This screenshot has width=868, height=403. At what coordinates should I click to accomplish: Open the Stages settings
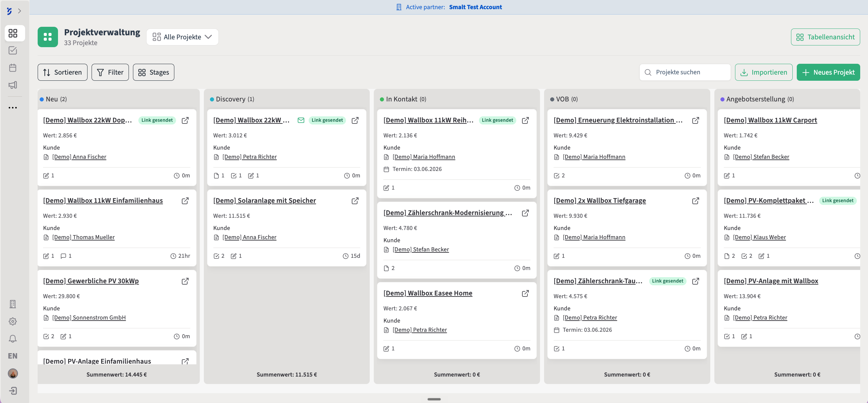click(x=154, y=72)
